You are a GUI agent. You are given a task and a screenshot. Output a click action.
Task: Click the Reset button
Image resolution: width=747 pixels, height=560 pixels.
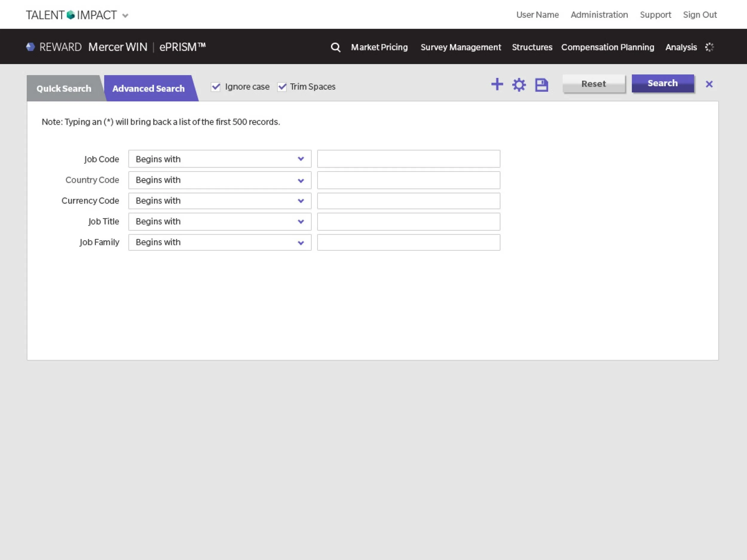(594, 84)
